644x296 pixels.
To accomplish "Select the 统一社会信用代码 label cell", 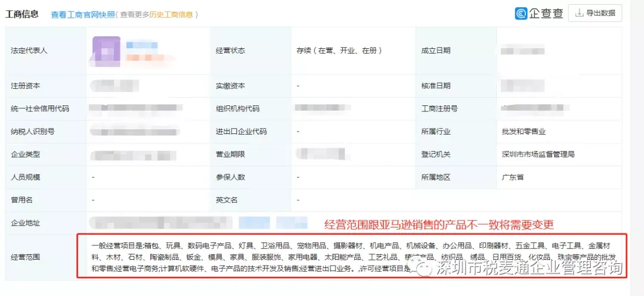I will point(45,109).
